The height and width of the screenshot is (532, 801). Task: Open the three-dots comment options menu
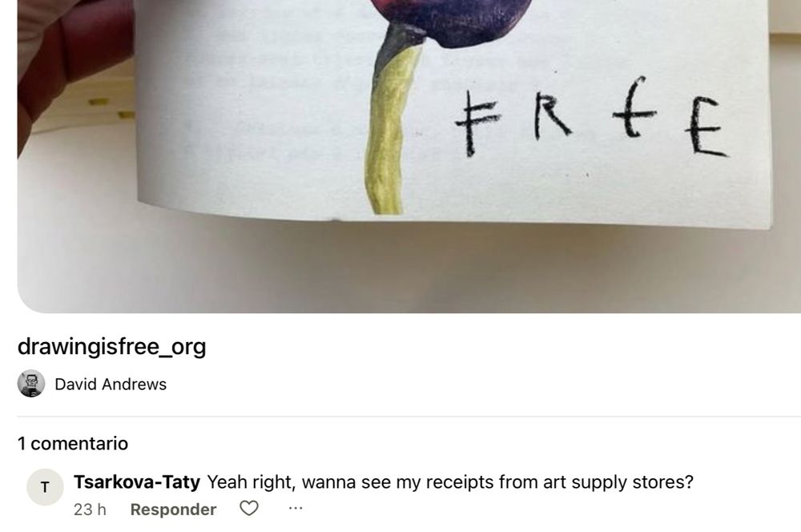(296, 509)
